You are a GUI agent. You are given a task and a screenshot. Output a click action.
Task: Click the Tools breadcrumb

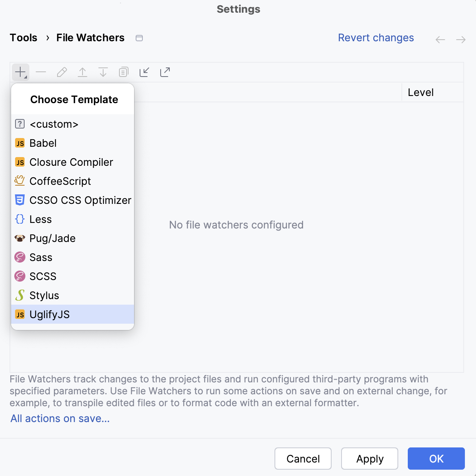[23, 38]
